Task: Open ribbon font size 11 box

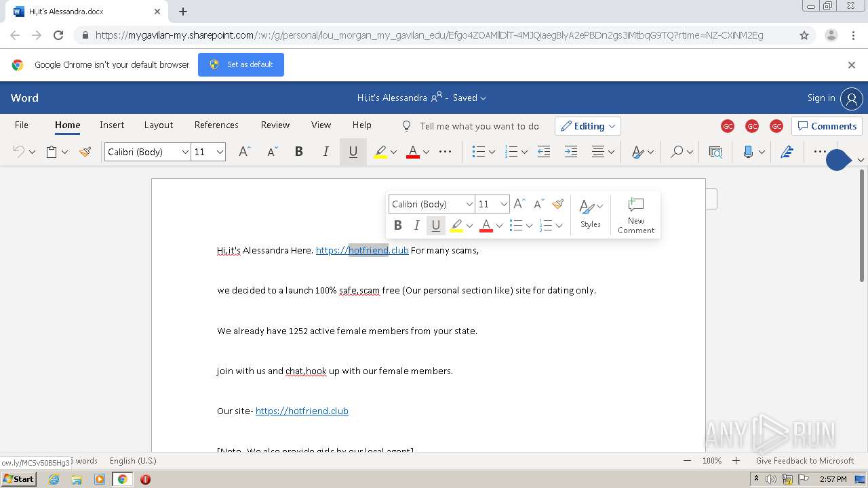Action: pos(208,152)
